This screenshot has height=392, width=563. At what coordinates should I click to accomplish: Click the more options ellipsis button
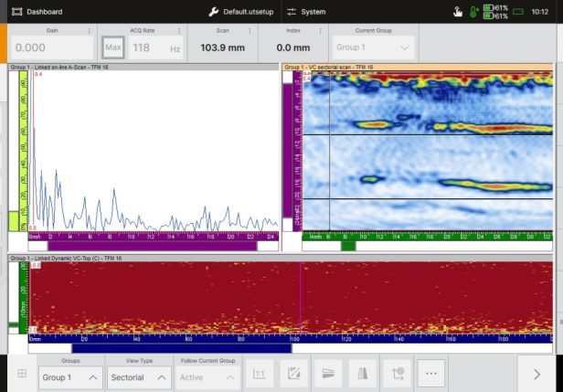(x=432, y=375)
